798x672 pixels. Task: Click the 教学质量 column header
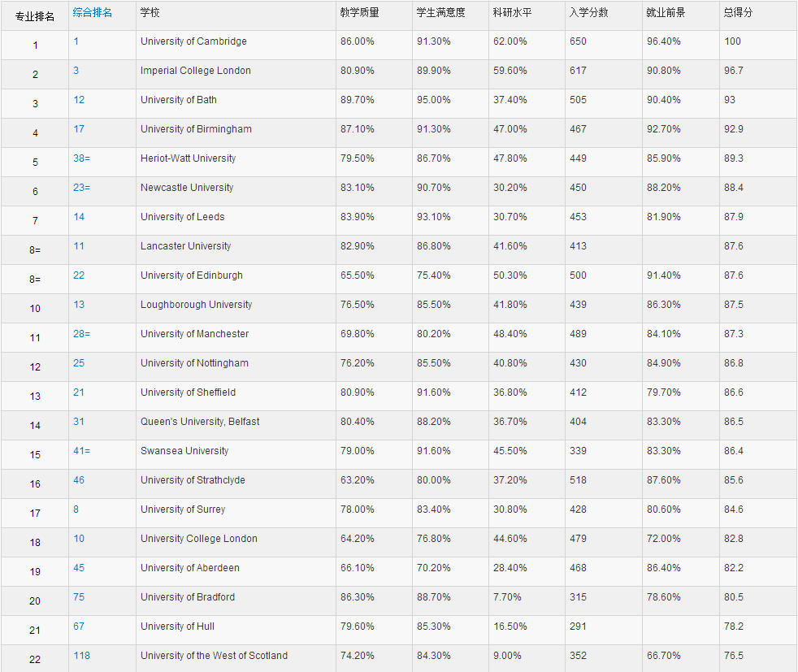360,13
